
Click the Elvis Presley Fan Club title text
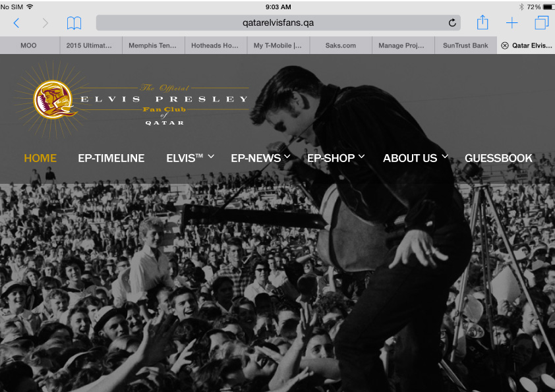165,104
